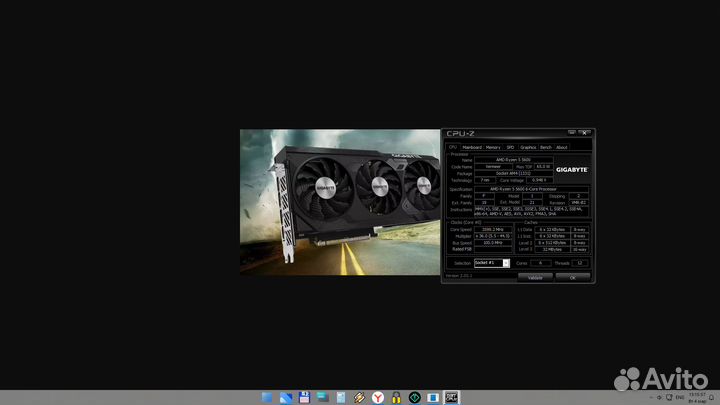720x405 pixels.
Task: Open the network icon in system tray
Action: (x=669, y=398)
